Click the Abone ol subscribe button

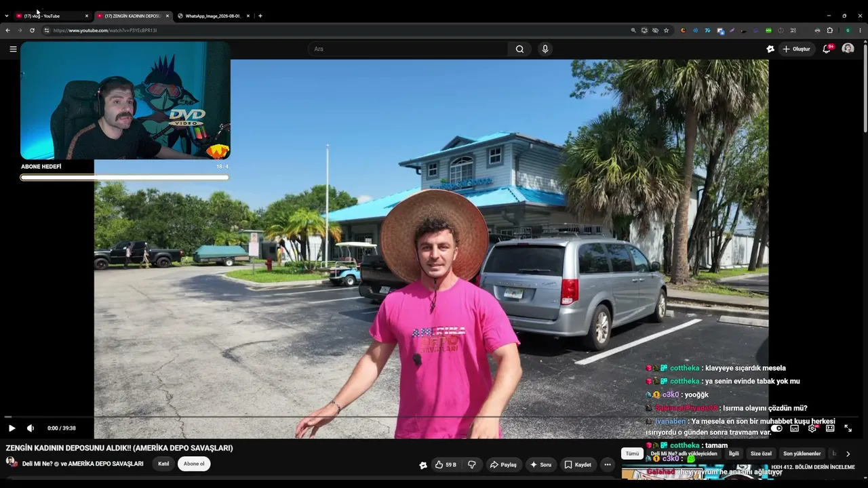click(x=194, y=464)
